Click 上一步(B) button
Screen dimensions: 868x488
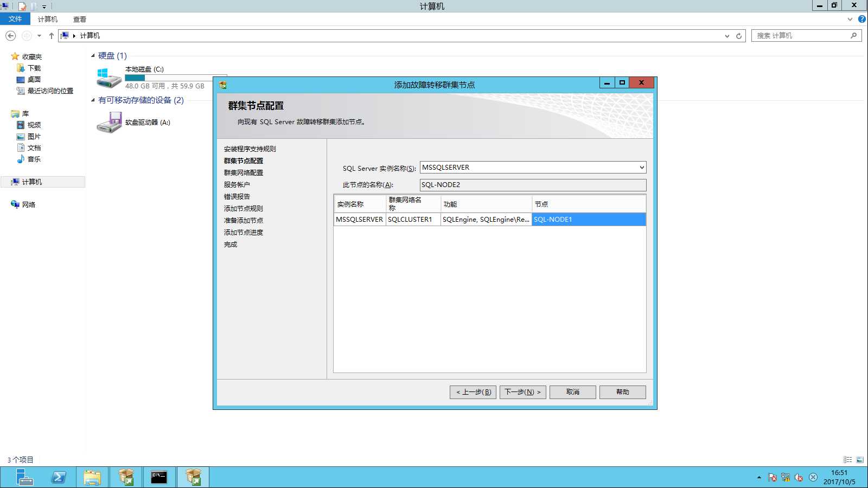click(473, 392)
